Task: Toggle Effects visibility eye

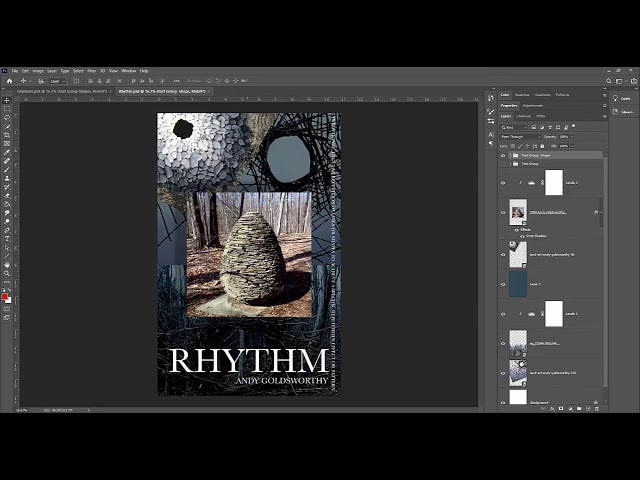Action: [x=517, y=230]
